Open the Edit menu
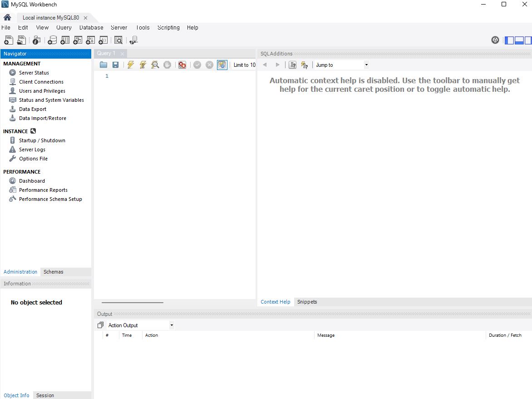Viewport: 532px width, 399px height. coord(23,28)
